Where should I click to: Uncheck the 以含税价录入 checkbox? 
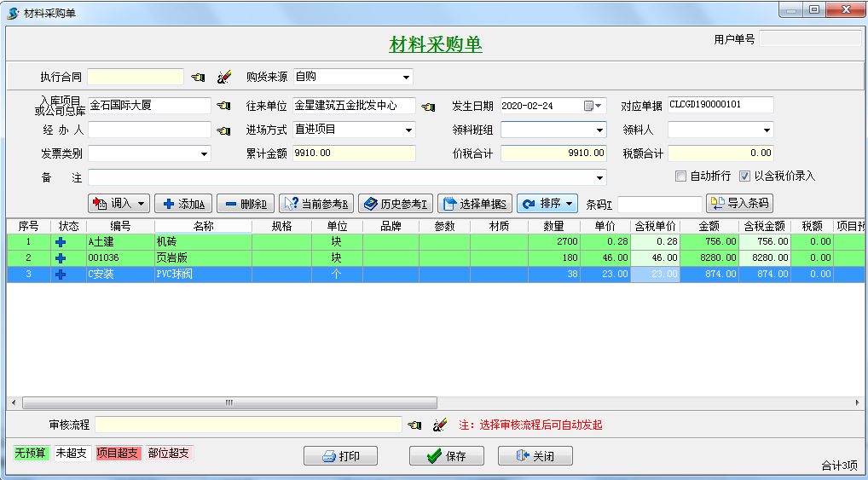tap(744, 176)
